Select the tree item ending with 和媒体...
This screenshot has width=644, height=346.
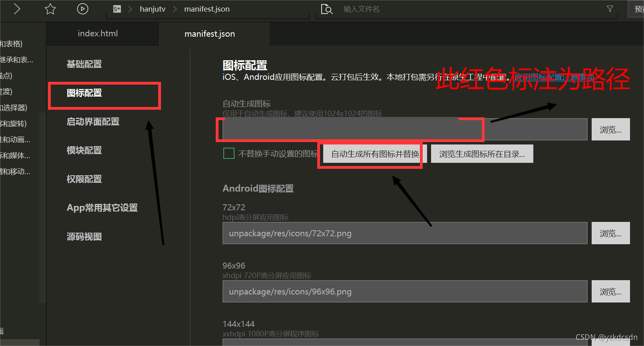coord(15,156)
